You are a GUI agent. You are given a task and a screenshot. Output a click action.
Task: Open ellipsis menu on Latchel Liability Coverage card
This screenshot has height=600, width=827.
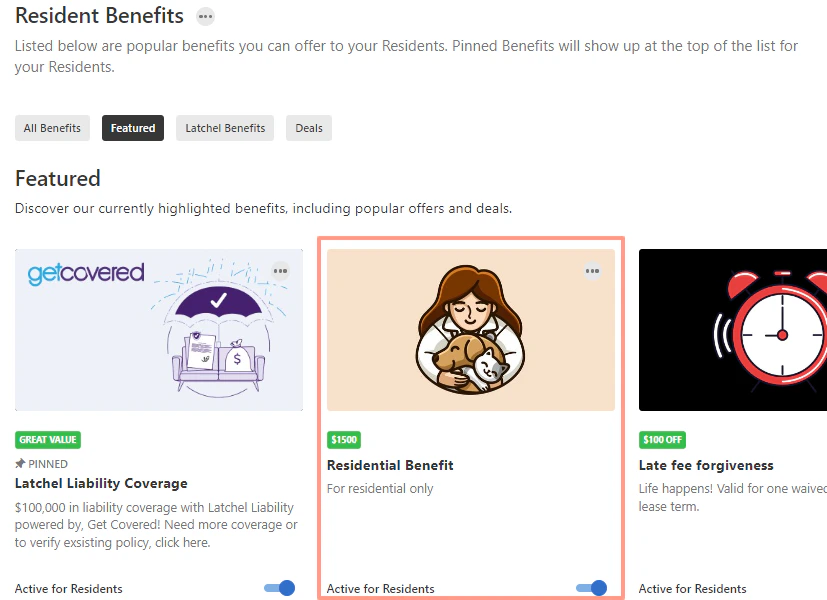[x=280, y=271]
